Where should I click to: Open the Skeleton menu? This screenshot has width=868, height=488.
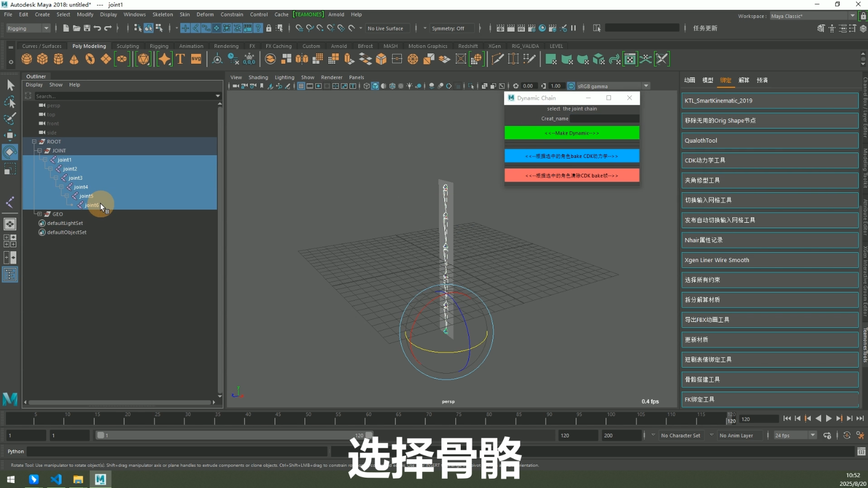click(162, 15)
